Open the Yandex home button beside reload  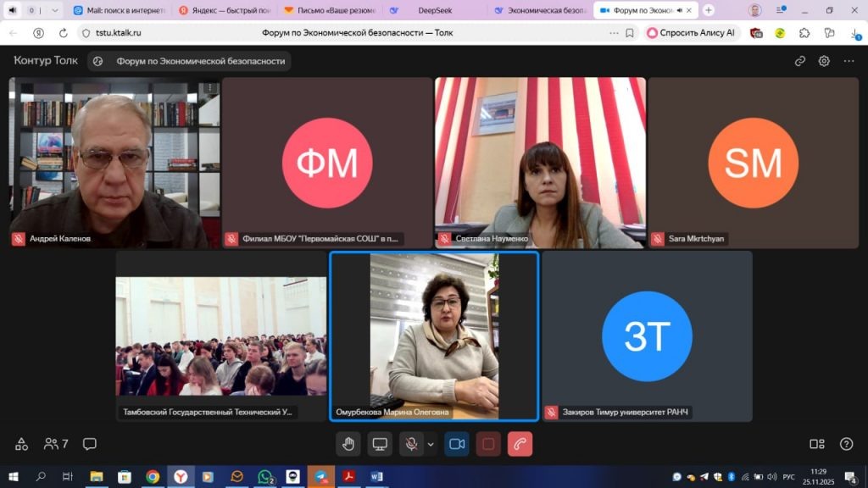[x=38, y=33]
